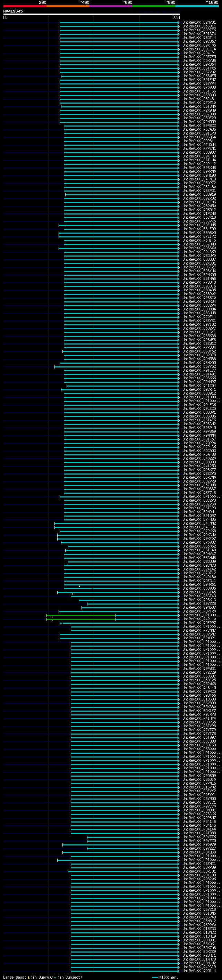This screenshot has height=980, width=222.
Task: Select label UniRef100_B9ILP8
Action: [199, 133]
